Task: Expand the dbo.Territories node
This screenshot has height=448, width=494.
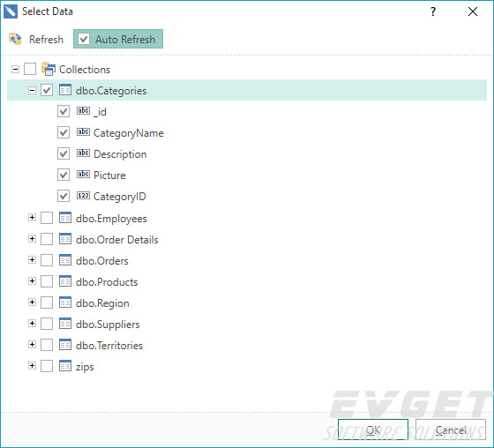Action: point(32,344)
